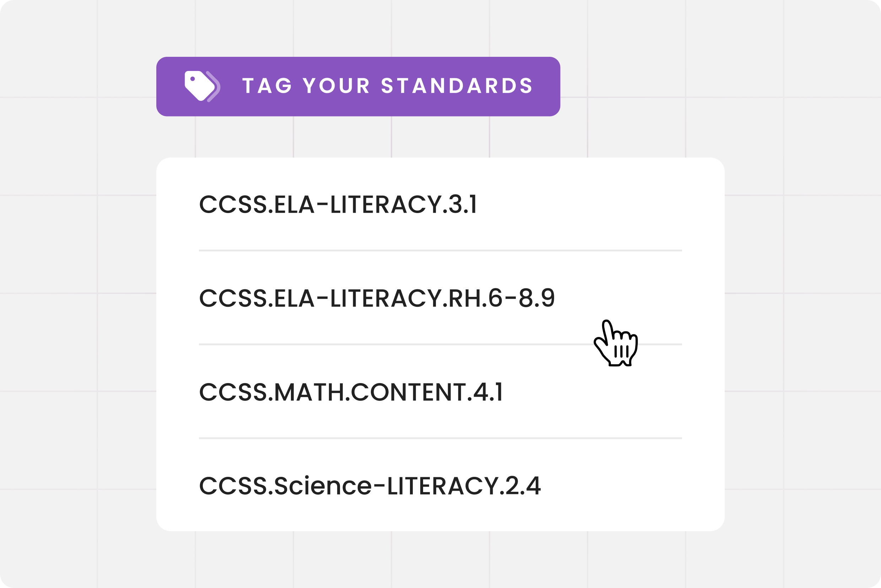
Task: Click the 3.1 number in the first standard
Action: pyautogui.click(x=463, y=205)
